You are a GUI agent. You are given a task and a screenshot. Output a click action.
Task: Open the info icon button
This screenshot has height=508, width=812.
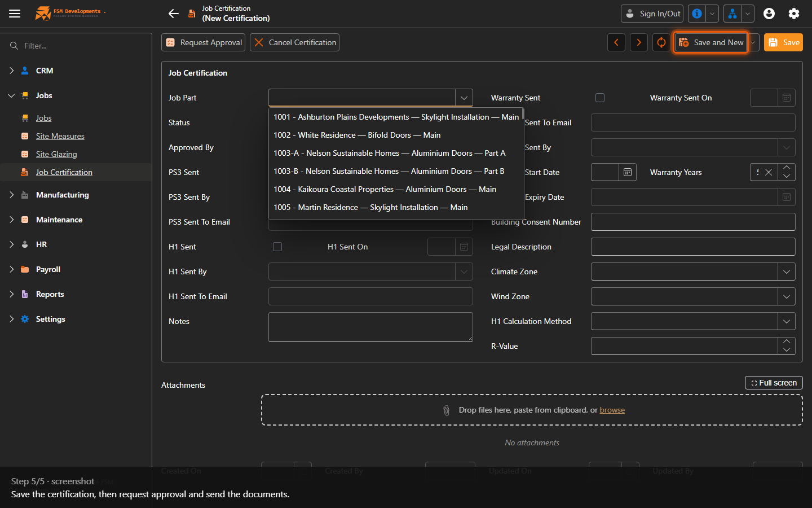click(697, 14)
